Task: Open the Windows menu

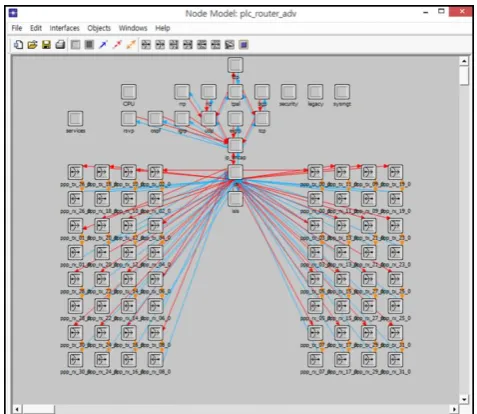Action: tap(133, 28)
